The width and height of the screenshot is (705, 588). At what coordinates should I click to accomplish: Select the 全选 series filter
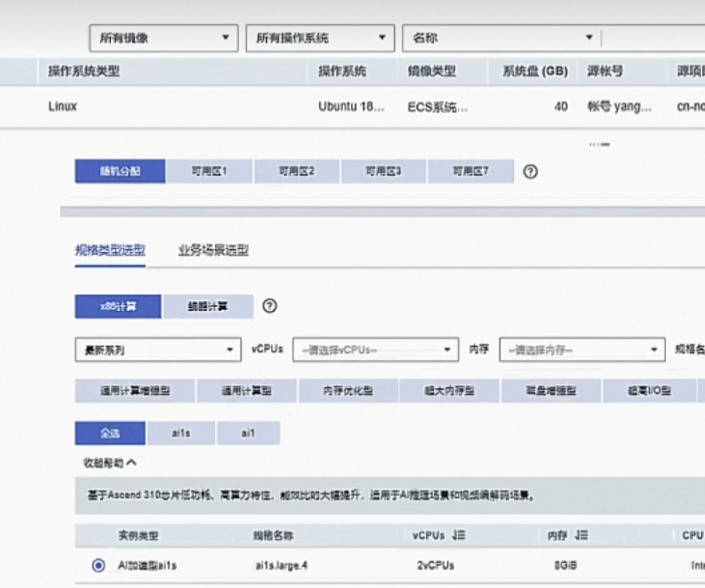[x=110, y=433]
